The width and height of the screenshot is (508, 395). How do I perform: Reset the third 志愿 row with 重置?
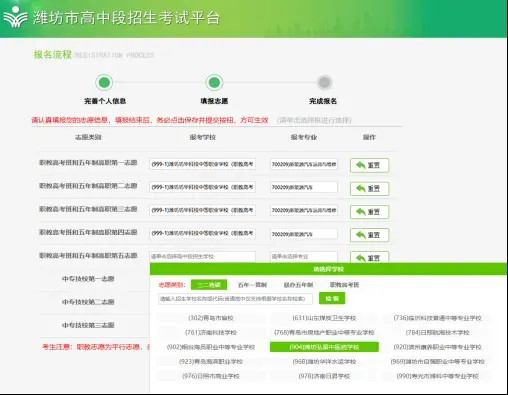click(x=369, y=212)
